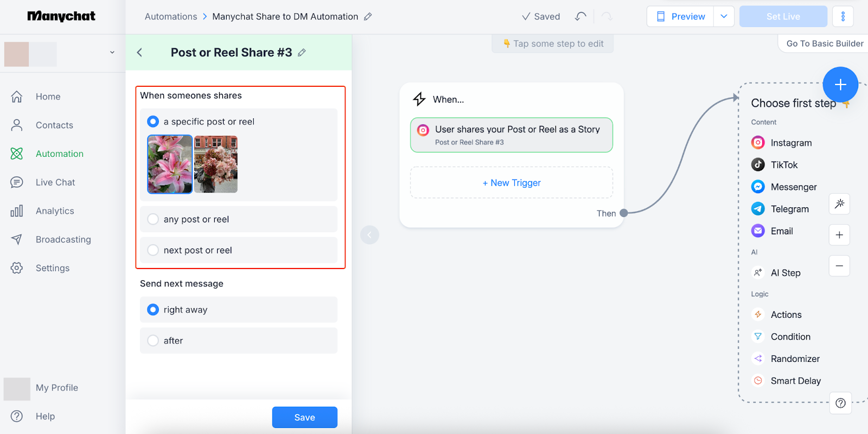Open the three-dot more options menu

click(x=843, y=16)
